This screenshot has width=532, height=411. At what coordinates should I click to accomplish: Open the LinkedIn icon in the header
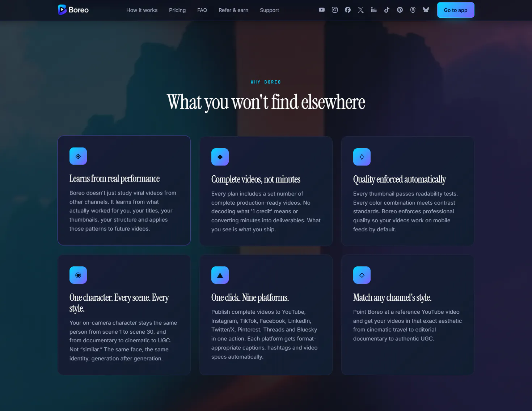374,10
